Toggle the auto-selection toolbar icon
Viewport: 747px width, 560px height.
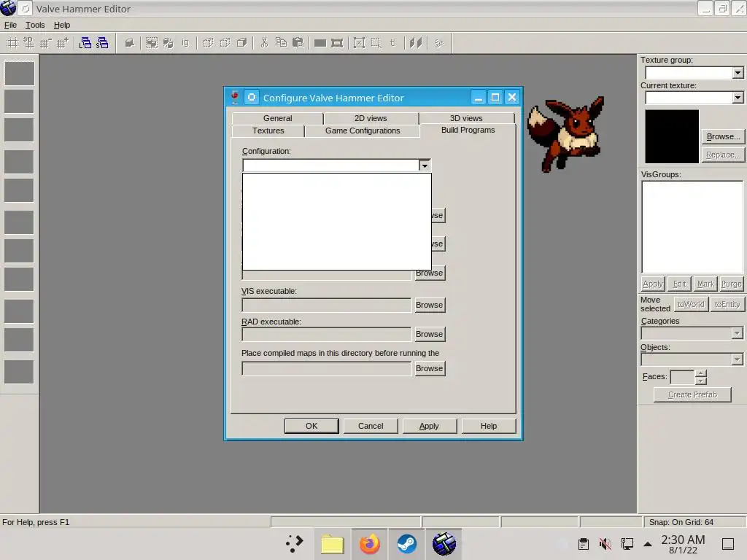click(x=376, y=43)
